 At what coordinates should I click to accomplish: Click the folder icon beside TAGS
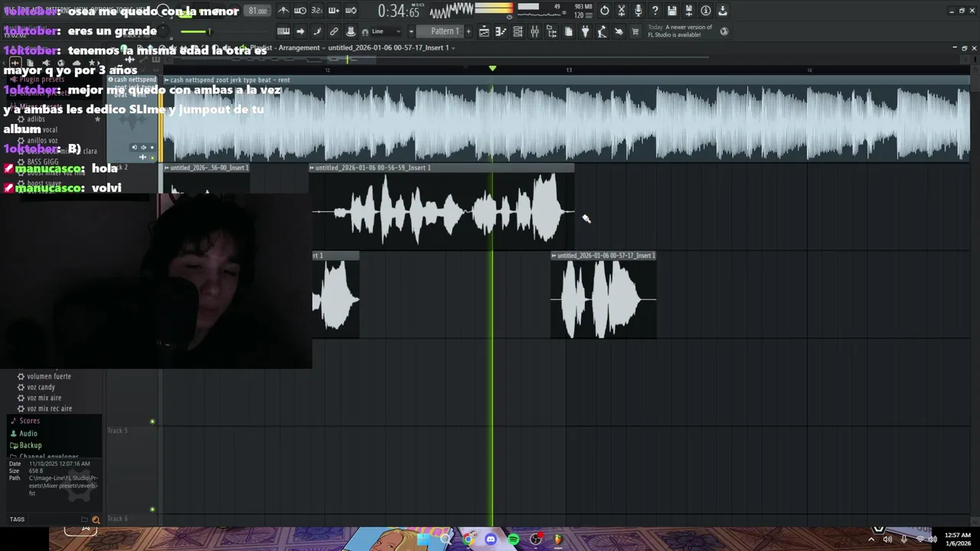84,520
